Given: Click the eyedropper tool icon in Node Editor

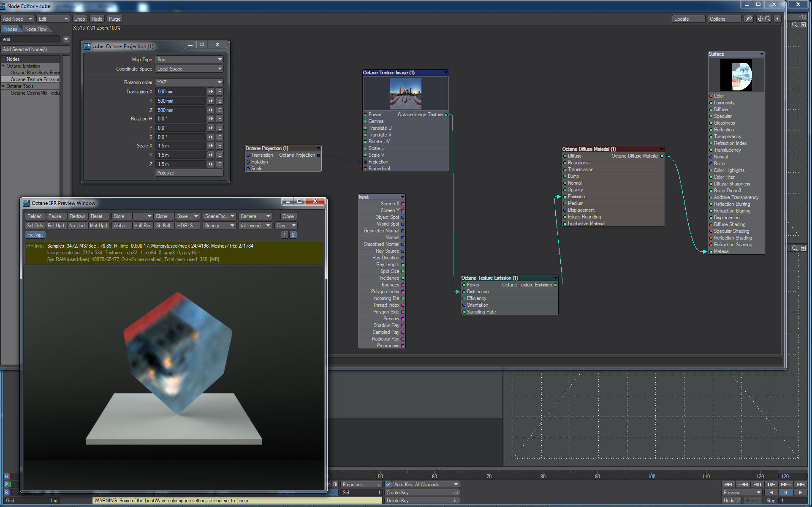Looking at the screenshot, I should 748,19.
